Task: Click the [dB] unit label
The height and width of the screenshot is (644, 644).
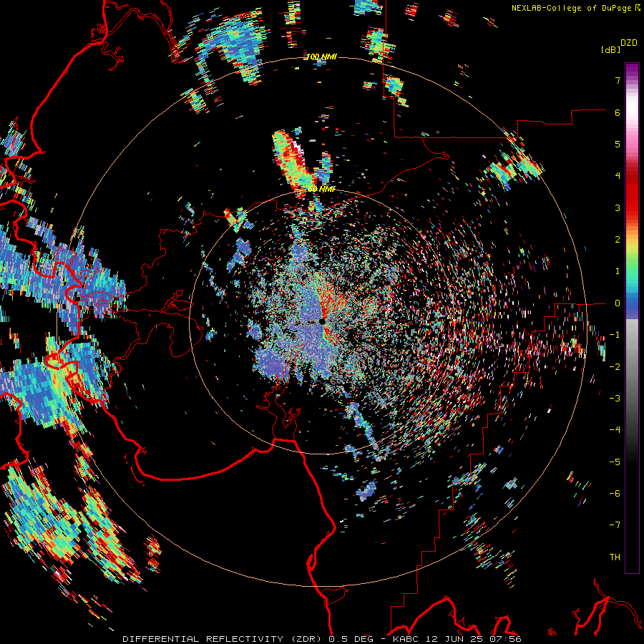Action: [610, 50]
